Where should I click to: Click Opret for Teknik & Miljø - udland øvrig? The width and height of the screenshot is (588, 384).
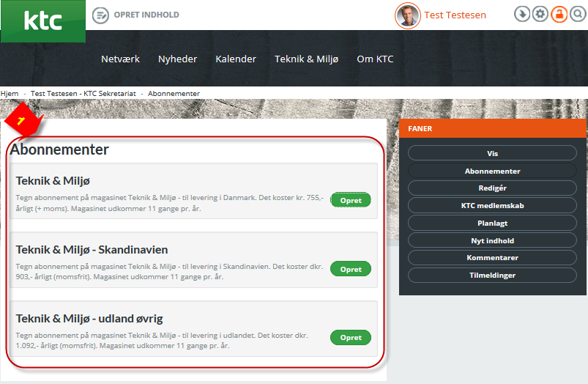pos(351,337)
